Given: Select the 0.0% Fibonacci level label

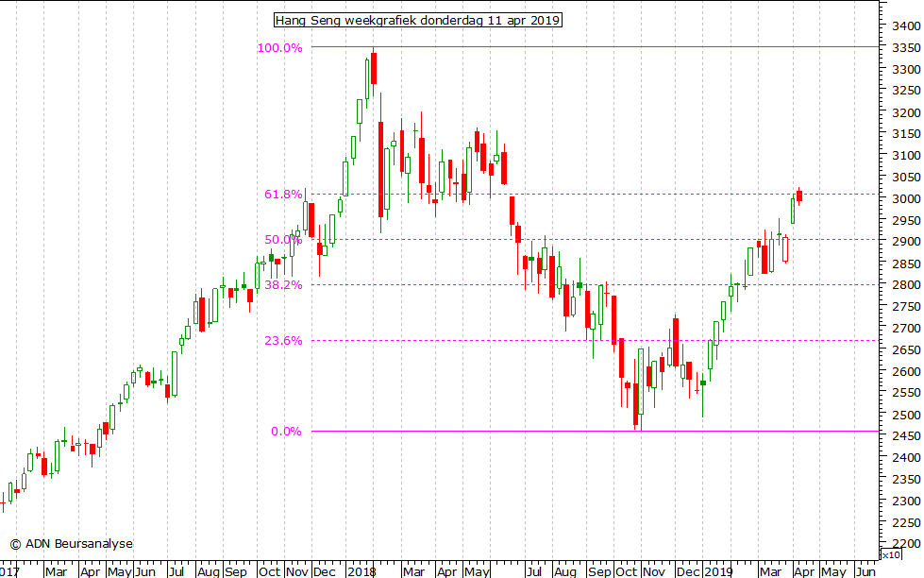Looking at the screenshot, I should 286,432.
